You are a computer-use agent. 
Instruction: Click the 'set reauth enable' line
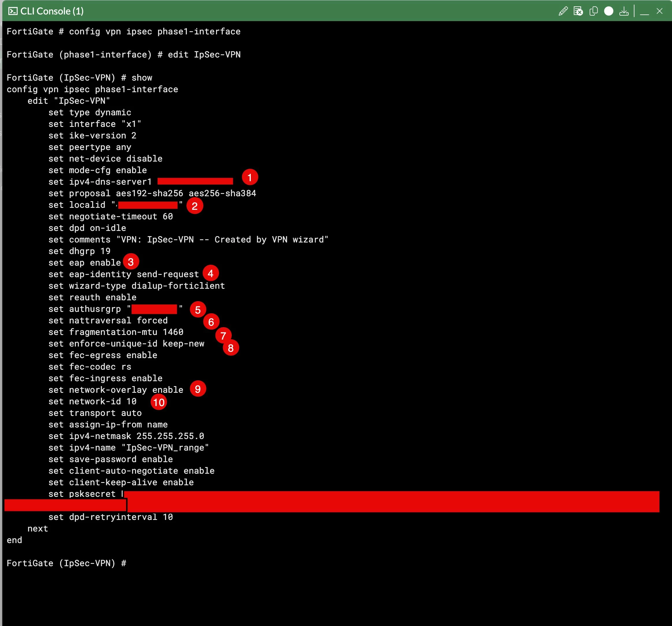[x=92, y=297]
